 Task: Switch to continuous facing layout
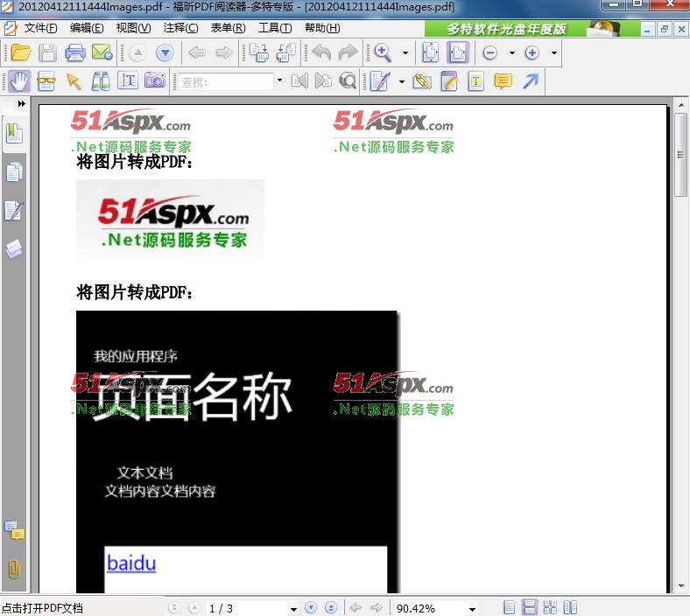[x=550, y=607]
